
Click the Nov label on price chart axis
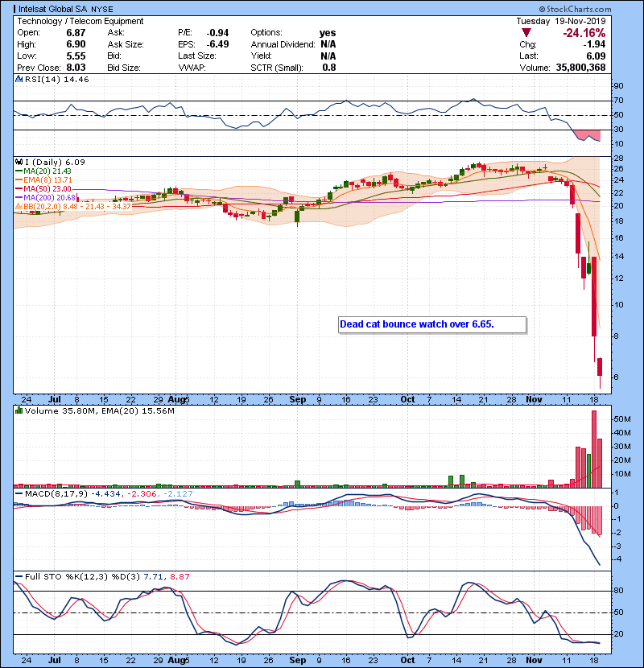(534, 400)
